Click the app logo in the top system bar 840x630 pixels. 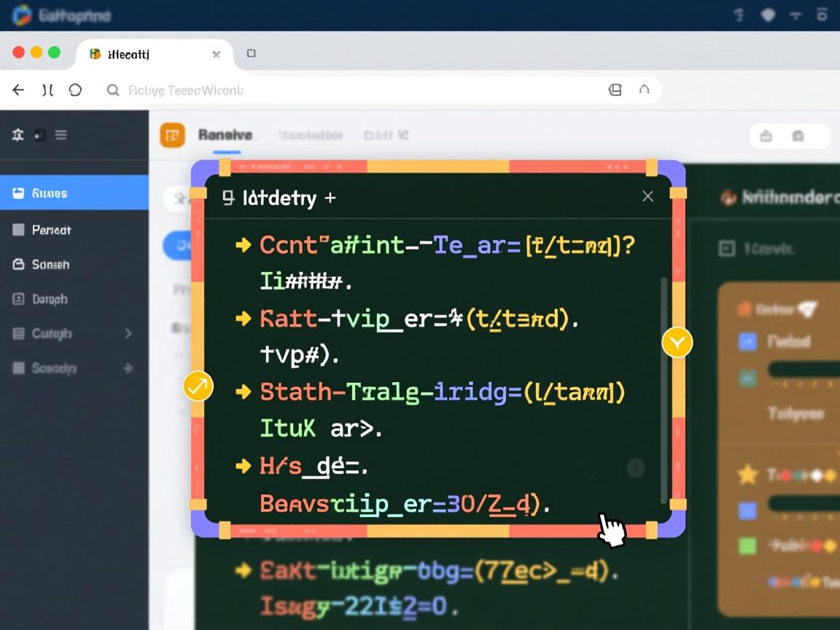(x=22, y=15)
